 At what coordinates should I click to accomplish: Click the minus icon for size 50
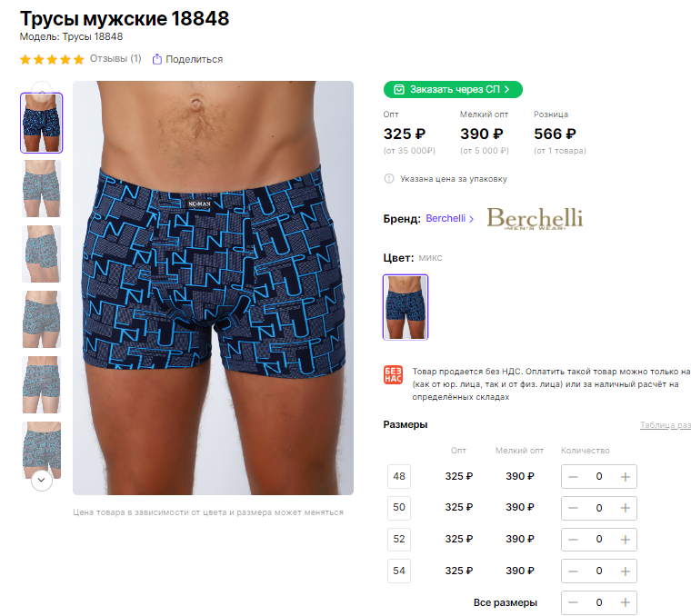[x=573, y=508]
